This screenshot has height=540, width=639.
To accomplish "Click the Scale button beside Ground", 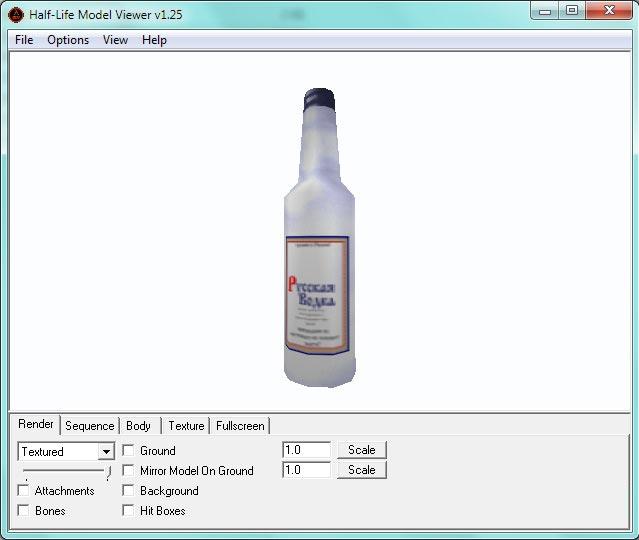I will [x=361, y=450].
